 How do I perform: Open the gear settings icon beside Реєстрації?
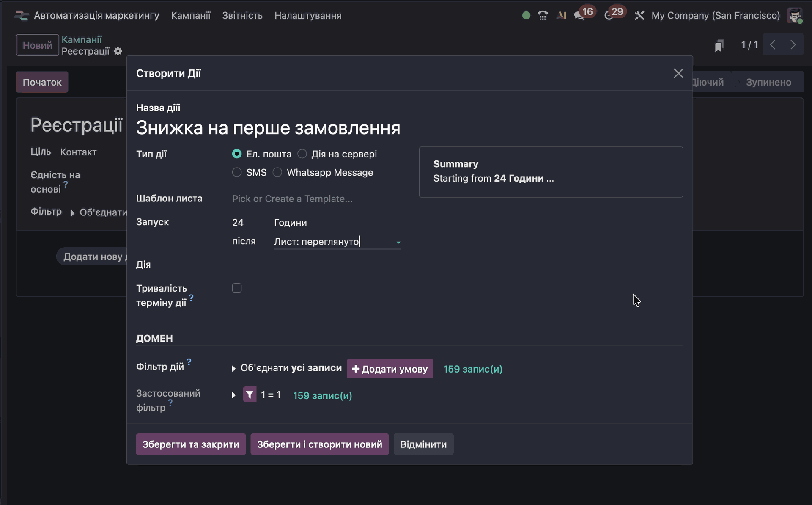tap(118, 51)
